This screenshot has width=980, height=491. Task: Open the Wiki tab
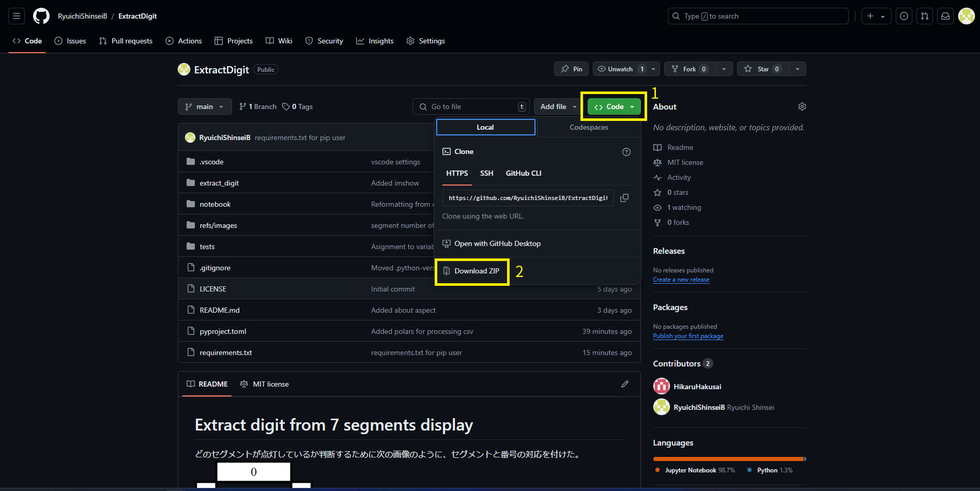[x=279, y=41]
